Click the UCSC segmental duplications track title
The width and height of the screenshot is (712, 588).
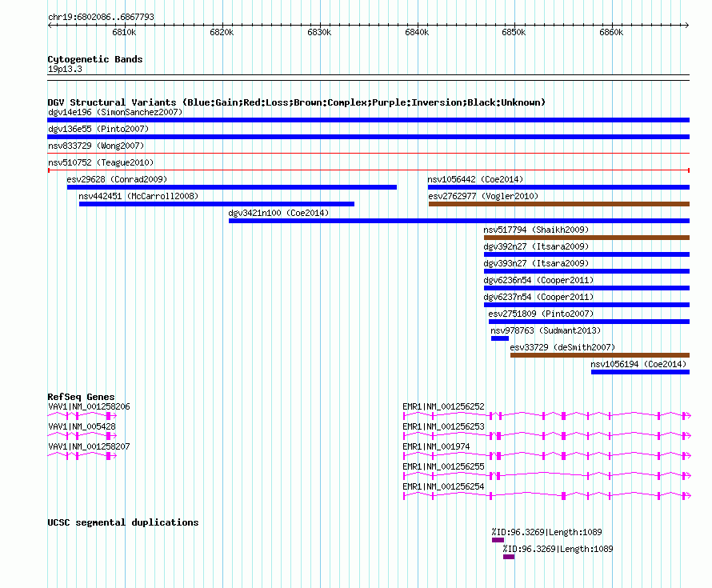tap(123, 522)
